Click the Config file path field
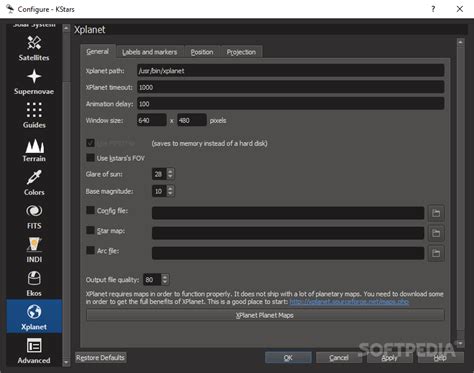The width and height of the screenshot is (474, 373). coord(288,213)
